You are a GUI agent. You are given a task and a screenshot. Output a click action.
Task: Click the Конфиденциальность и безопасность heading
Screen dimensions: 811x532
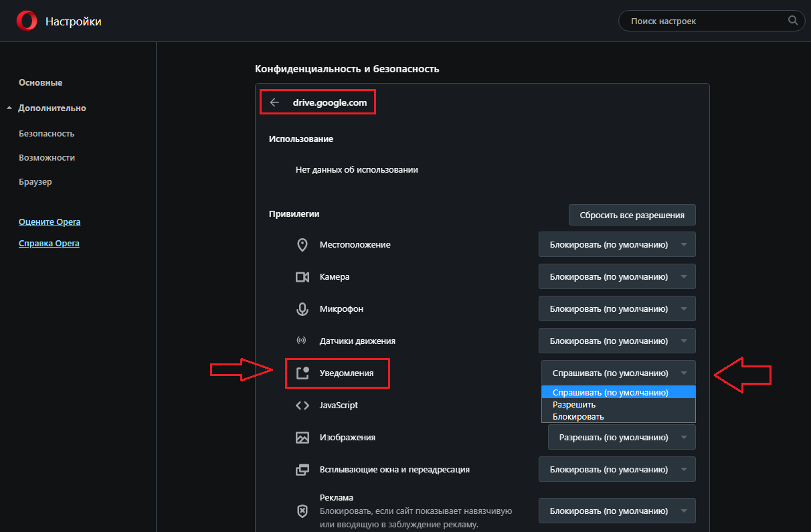[347, 69]
